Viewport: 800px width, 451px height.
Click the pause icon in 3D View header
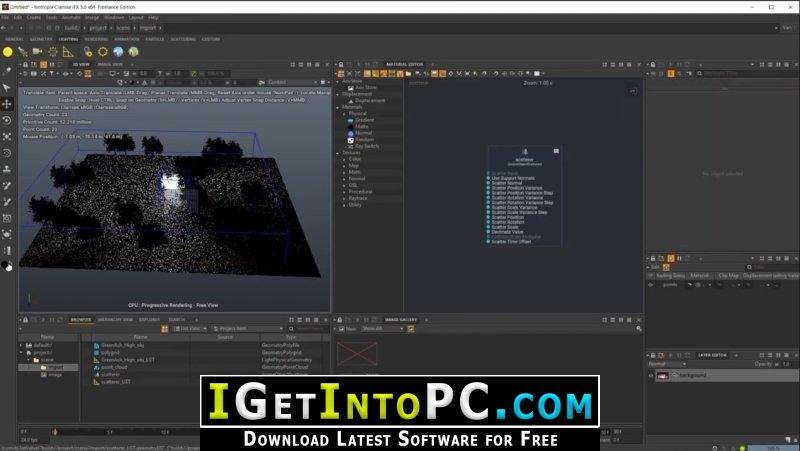pos(52,65)
